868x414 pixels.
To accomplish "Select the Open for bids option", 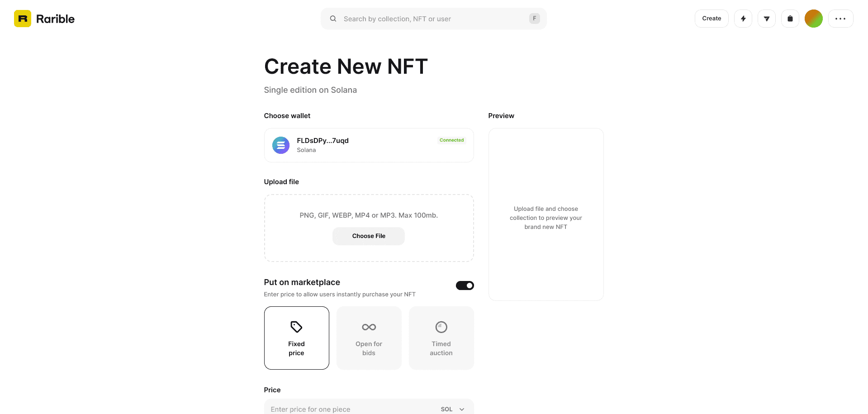I will pyautogui.click(x=369, y=338).
